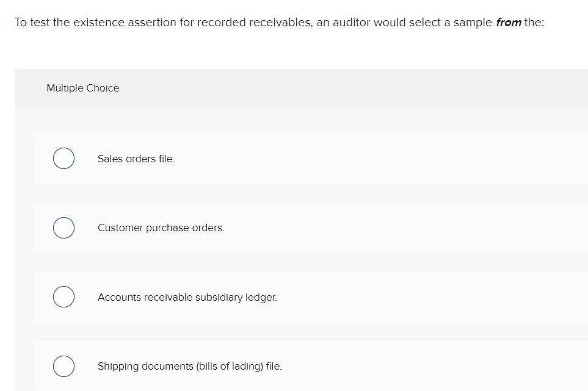Choose the 'Shipping documents (bills of lading) file' answer
Viewport: 588px width, 391px height.
click(x=64, y=366)
